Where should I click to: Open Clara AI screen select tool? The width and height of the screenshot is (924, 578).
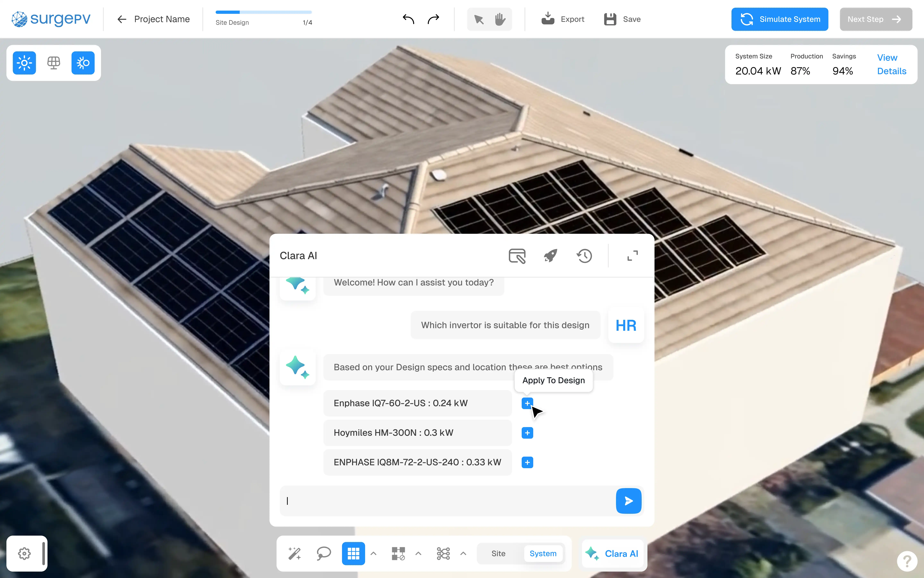point(517,256)
